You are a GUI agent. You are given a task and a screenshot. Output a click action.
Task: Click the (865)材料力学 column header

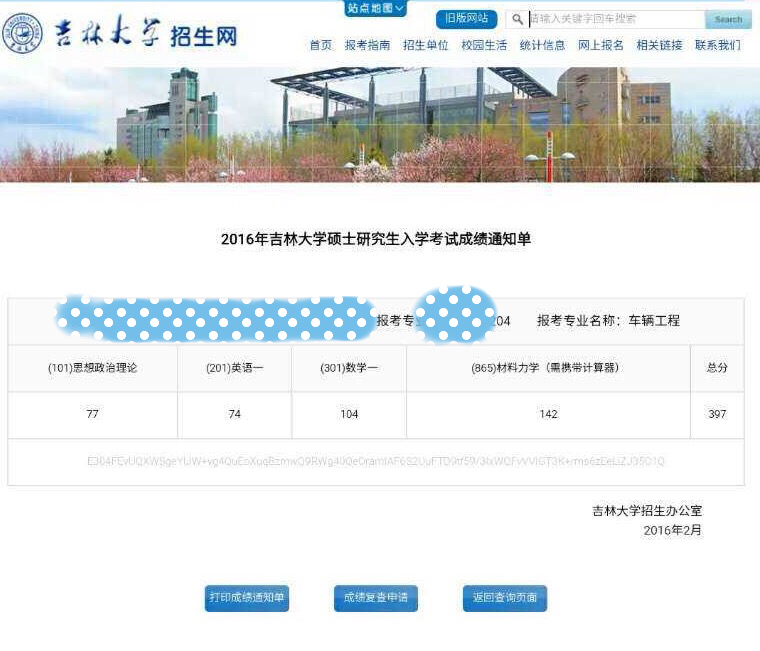[548, 368]
